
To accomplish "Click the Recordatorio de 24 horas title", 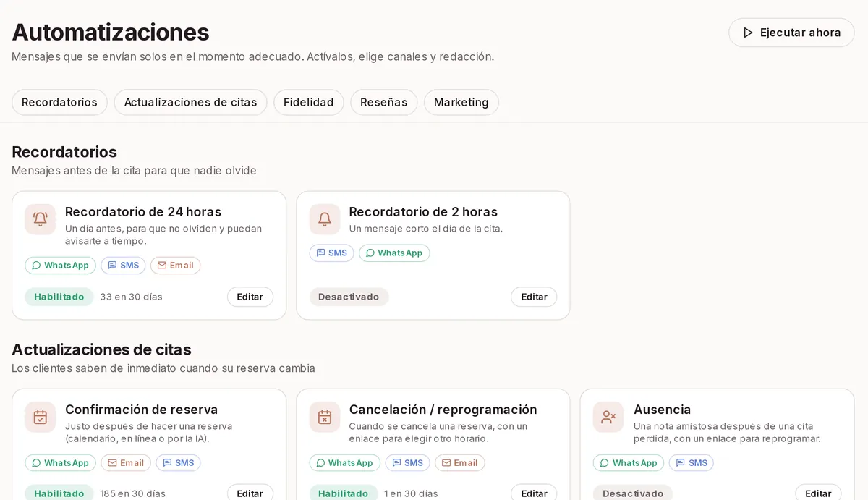I will [x=143, y=212].
